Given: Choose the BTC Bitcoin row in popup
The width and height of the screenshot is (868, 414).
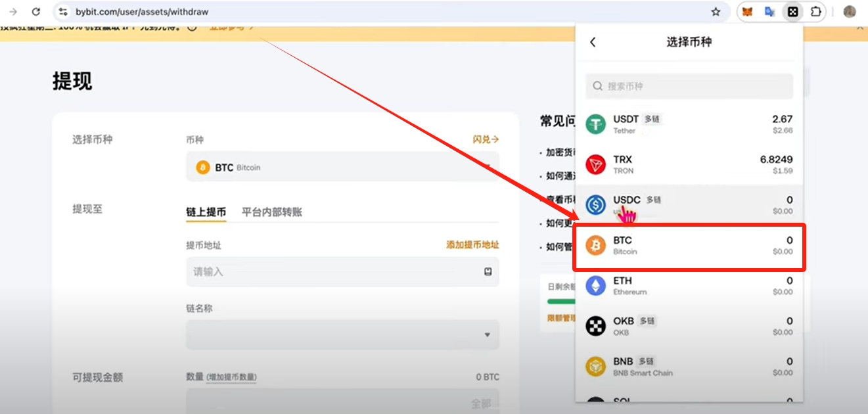Looking at the screenshot, I should pos(689,246).
